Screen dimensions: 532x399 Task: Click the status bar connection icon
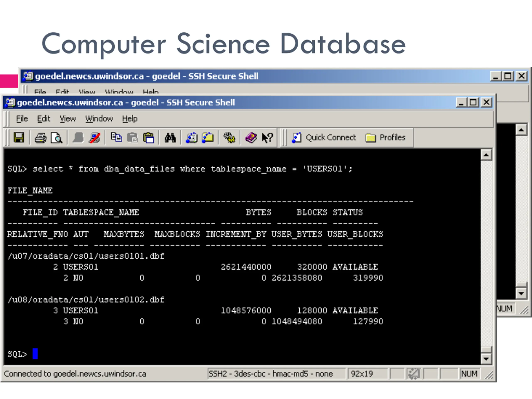(x=414, y=374)
